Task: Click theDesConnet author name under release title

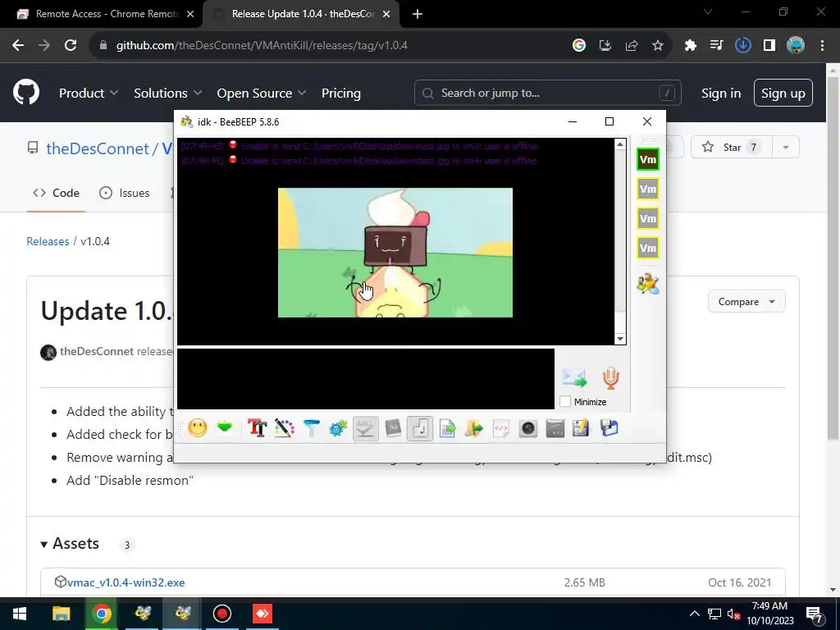Action: pyautogui.click(x=97, y=351)
